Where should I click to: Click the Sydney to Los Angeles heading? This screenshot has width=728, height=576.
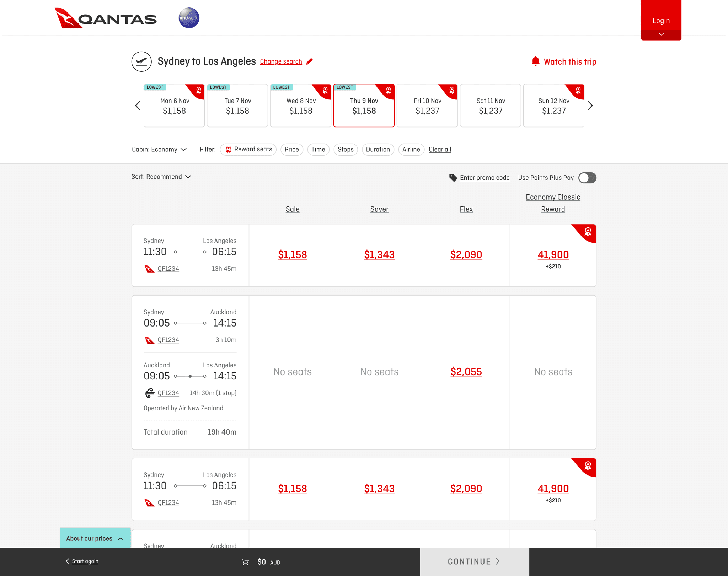(x=207, y=61)
